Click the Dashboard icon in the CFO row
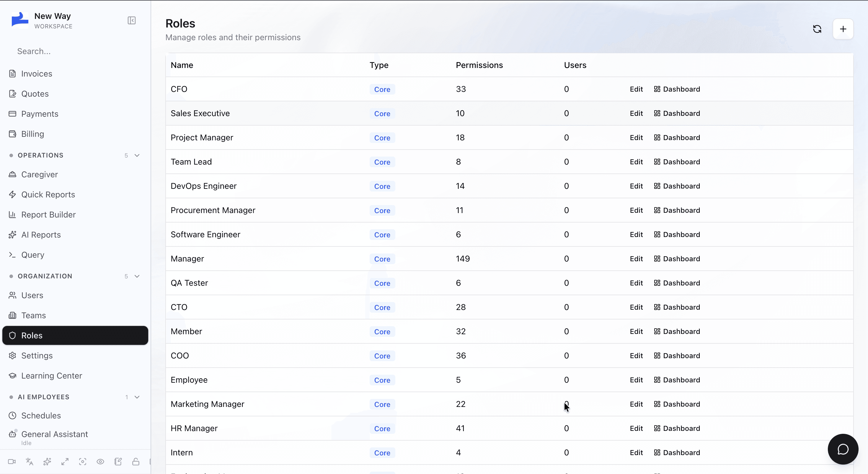The width and height of the screenshot is (868, 474). click(657, 89)
